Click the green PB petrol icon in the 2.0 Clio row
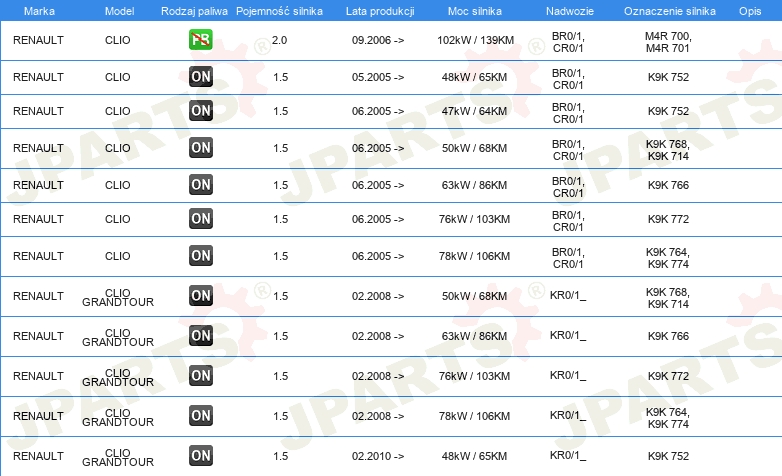This screenshot has height=476, width=782. pos(201,40)
